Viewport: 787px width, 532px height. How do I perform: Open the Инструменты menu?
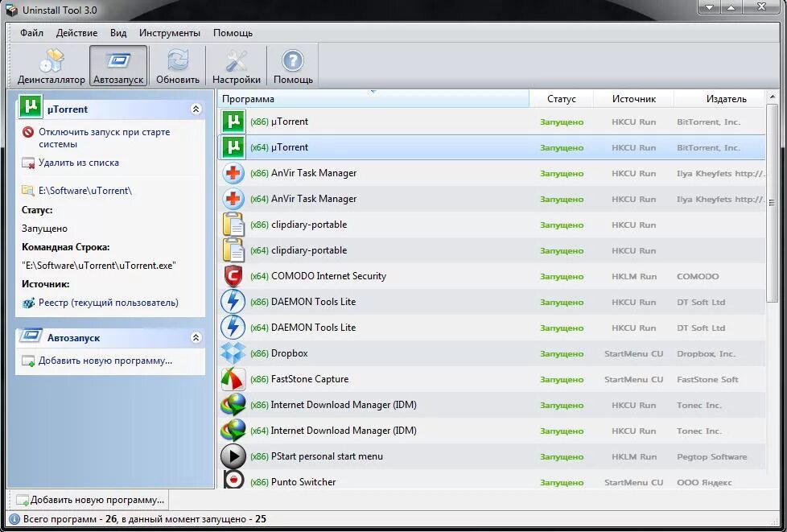point(170,33)
